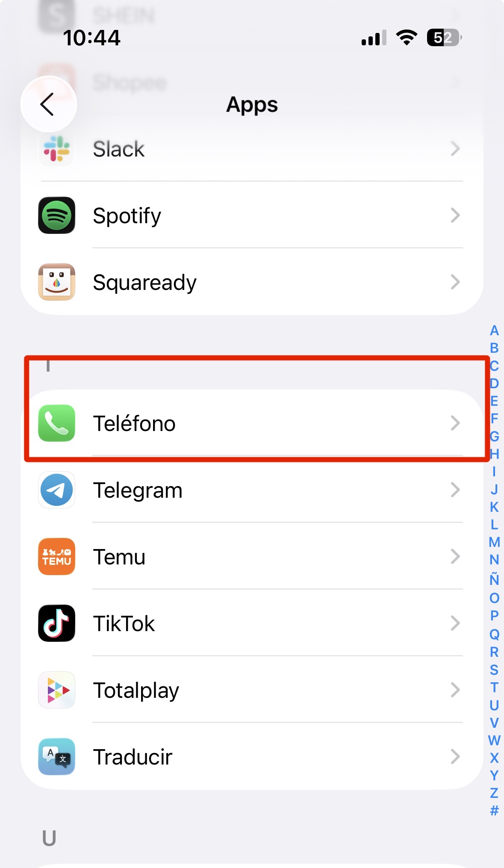Jump to letter M in alphabet index
The height and width of the screenshot is (868, 504).
click(x=494, y=542)
